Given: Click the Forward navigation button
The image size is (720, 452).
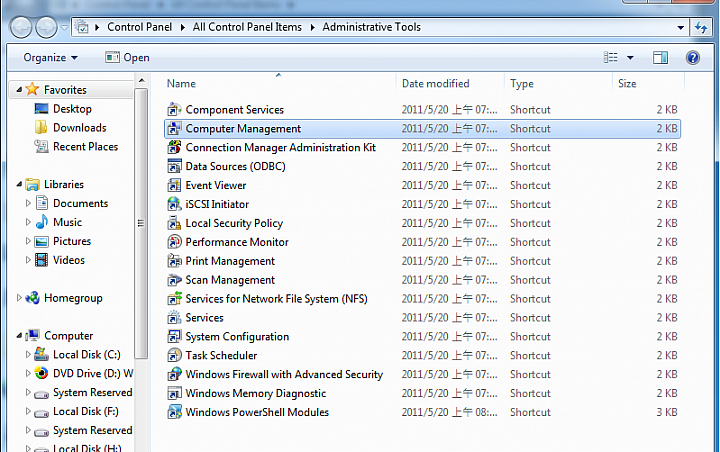Looking at the screenshot, I should (x=46, y=27).
